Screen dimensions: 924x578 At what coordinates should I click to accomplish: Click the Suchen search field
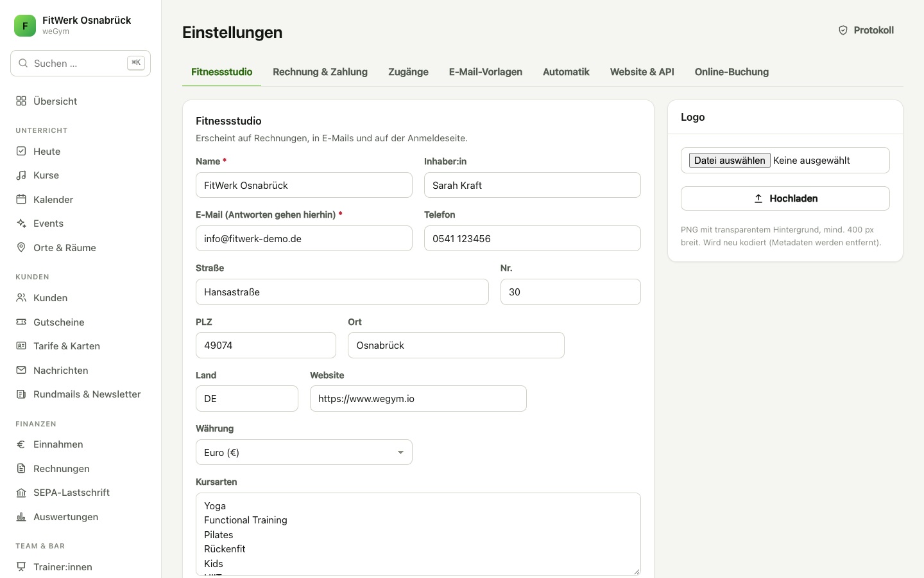click(80, 63)
